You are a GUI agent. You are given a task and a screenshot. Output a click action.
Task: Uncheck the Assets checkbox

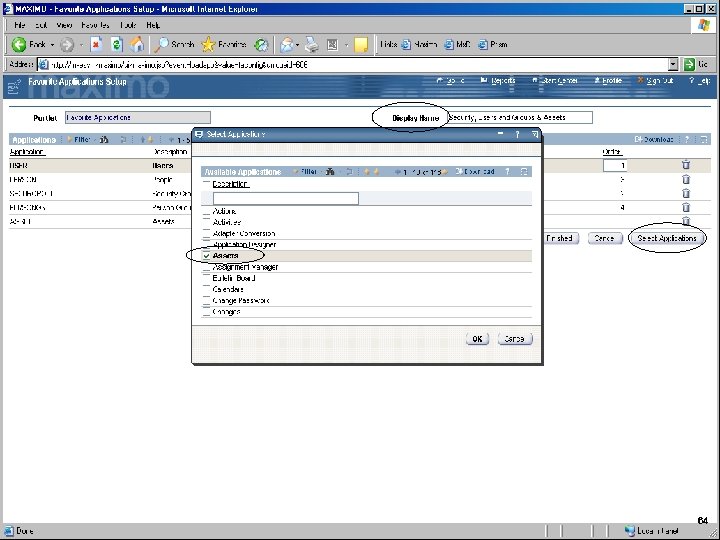click(x=207, y=256)
